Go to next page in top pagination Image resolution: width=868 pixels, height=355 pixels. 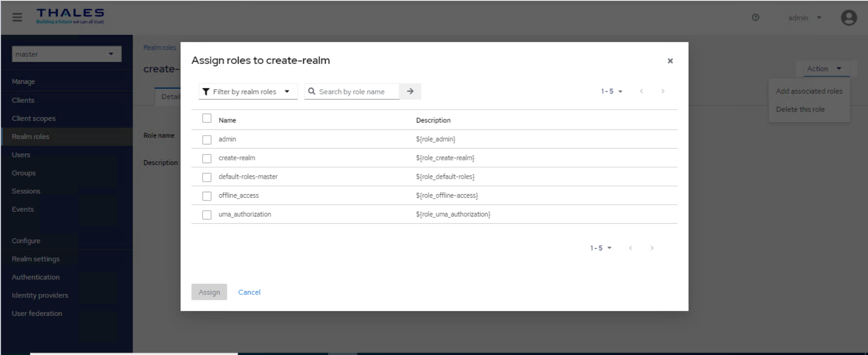tap(662, 92)
